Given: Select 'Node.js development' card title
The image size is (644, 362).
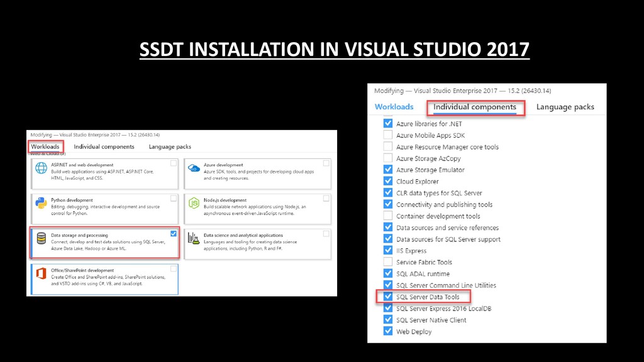Looking at the screenshot, I should [225, 200].
